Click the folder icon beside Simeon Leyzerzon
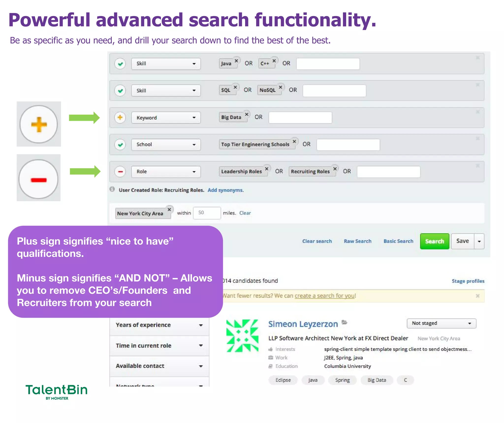 click(344, 322)
